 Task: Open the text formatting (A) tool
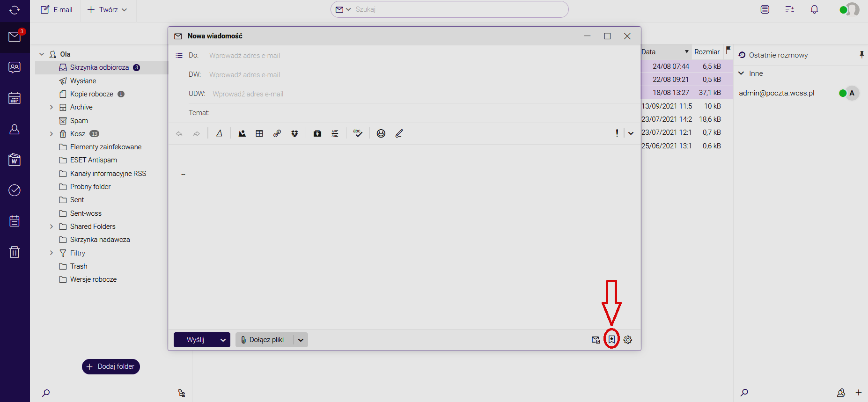click(219, 134)
